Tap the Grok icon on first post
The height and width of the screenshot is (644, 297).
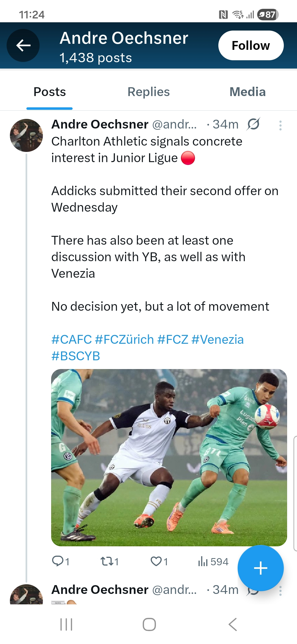253,124
